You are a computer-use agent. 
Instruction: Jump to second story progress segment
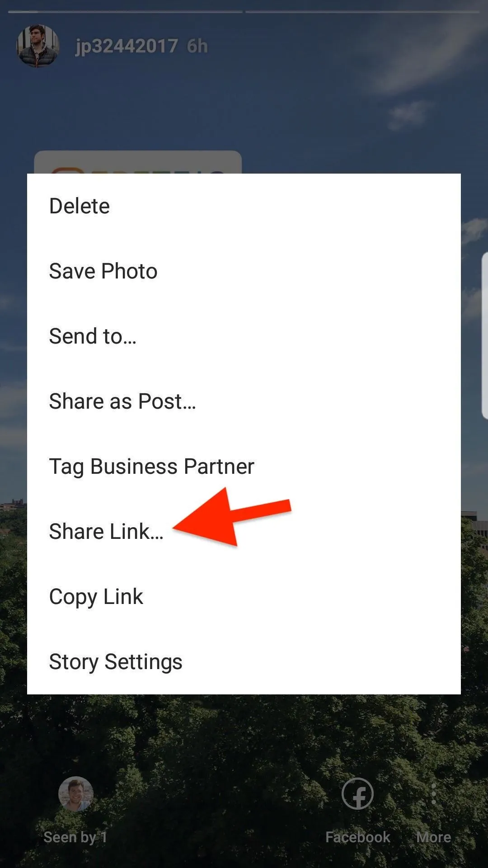[362, 12]
